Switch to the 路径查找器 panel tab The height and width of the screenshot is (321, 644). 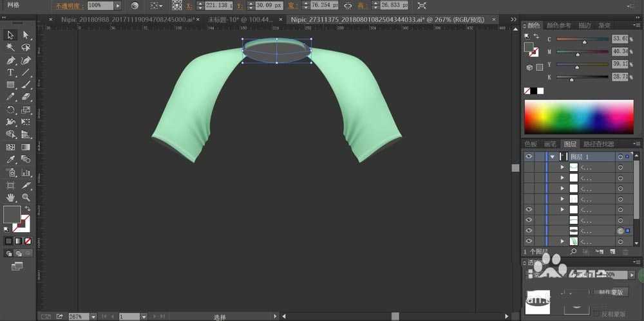coord(598,144)
